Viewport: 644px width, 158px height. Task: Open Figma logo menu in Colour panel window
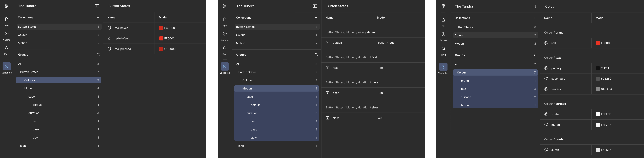click(x=443, y=7)
